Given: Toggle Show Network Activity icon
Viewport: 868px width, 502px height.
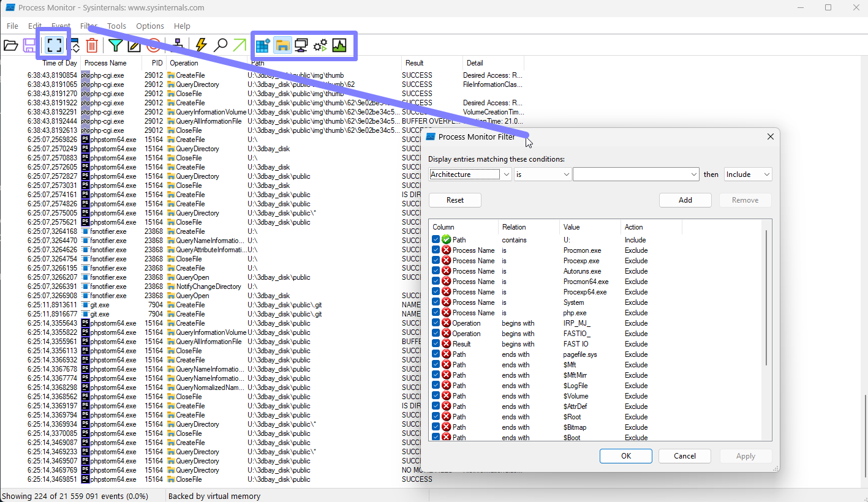Looking at the screenshot, I should click(x=301, y=45).
